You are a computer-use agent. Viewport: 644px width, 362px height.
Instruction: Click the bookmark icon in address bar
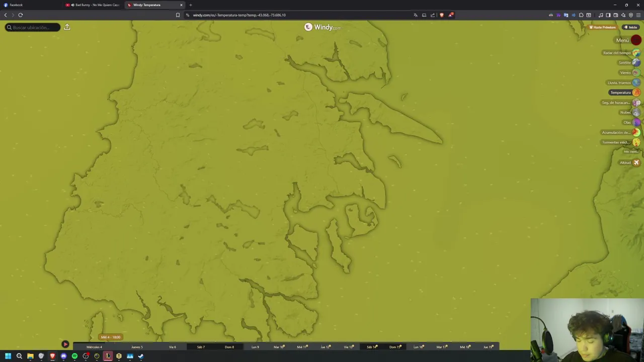(x=178, y=15)
